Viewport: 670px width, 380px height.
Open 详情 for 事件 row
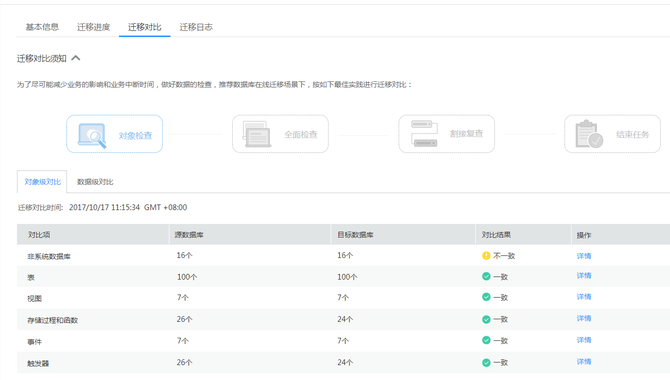584,340
